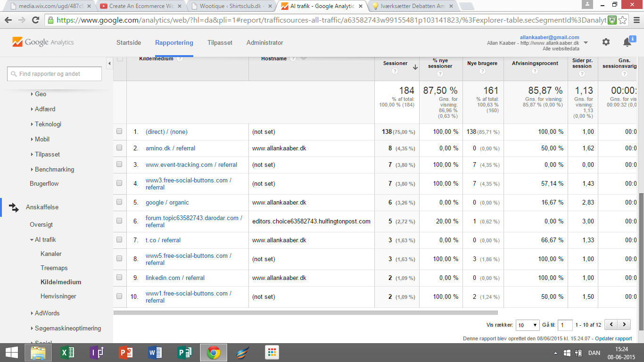Click the Opdater rapport link
This screenshot has width=644, height=362.
pyautogui.click(x=613, y=338)
